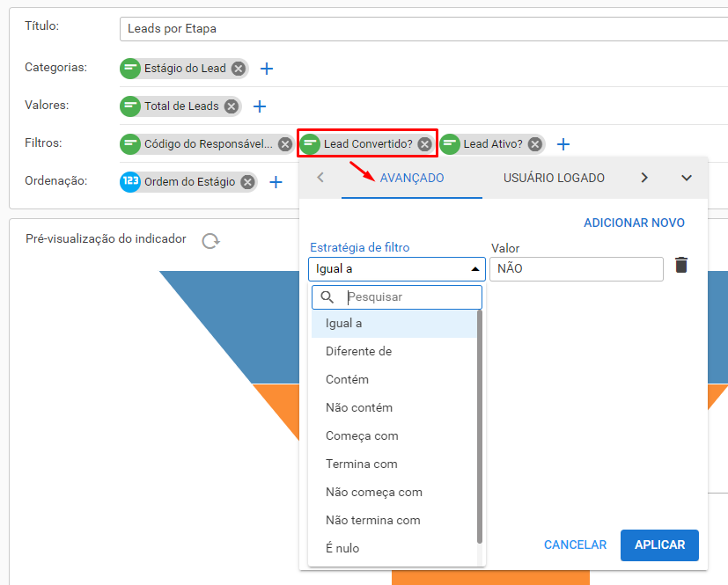728x585 pixels.
Task: Expand the tab list down chevron
Action: 687,178
